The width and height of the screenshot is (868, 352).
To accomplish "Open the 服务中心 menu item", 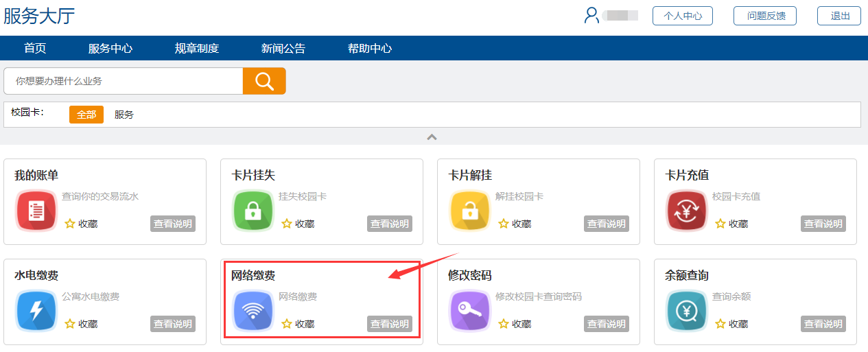I will (110, 49).
